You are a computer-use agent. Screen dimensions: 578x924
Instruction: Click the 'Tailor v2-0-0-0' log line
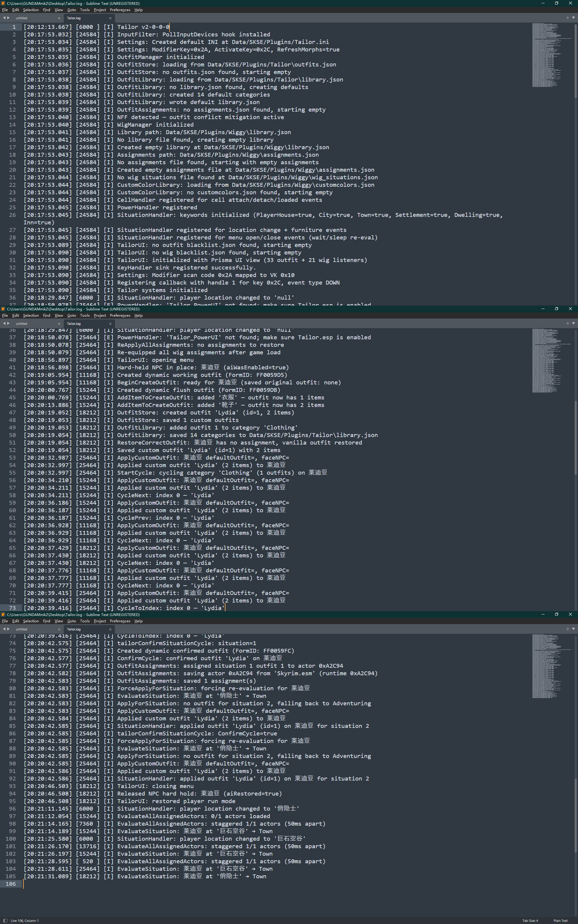(96, 27)
